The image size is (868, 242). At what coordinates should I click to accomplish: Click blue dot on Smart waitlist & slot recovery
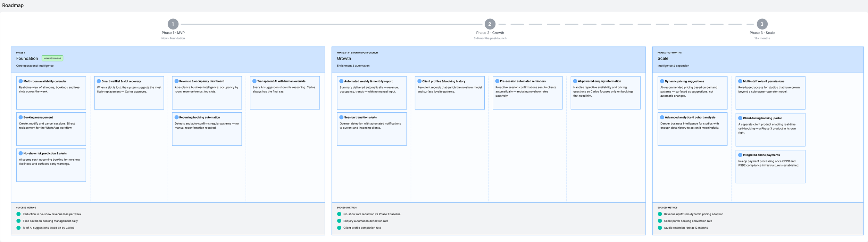[x=99, y=81]
